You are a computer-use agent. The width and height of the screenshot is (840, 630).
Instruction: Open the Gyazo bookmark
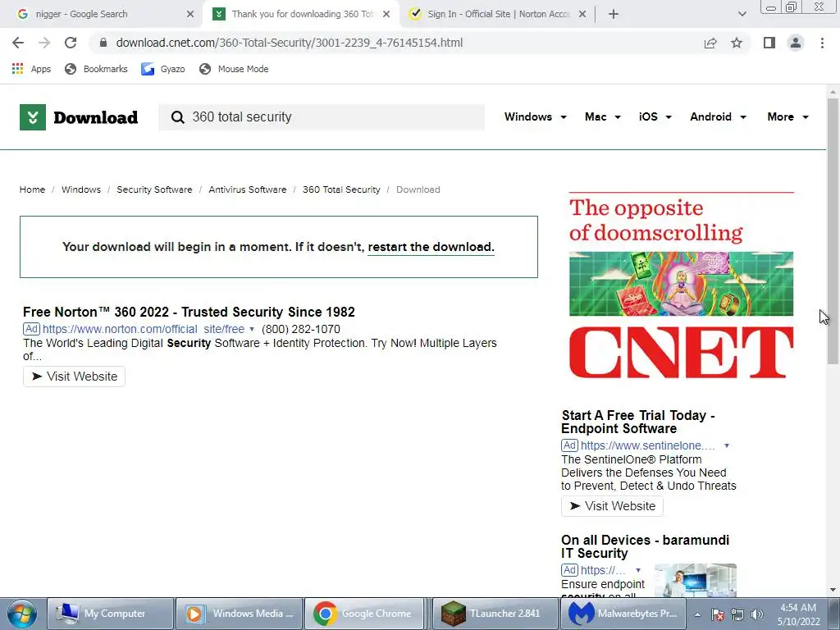point(163,69)
